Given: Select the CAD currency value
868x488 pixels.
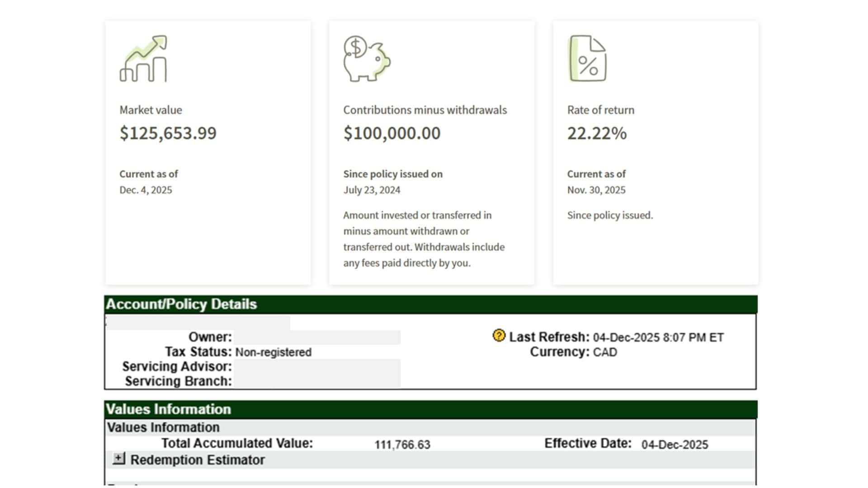Looking at the screenshot, I should pyautogui.click(x=606, y=352).
